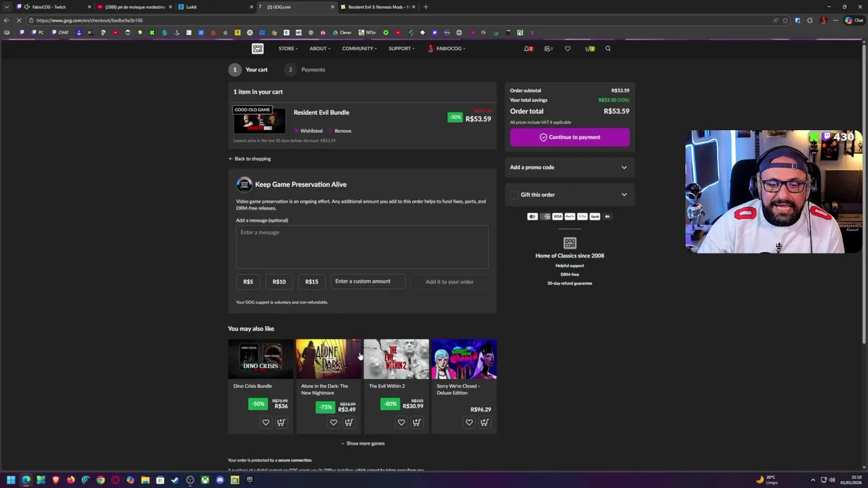Viewport: 868px width, 488px height.
Task: Open the COMMUNITY dropdown menu
Action: coord(359,48)
